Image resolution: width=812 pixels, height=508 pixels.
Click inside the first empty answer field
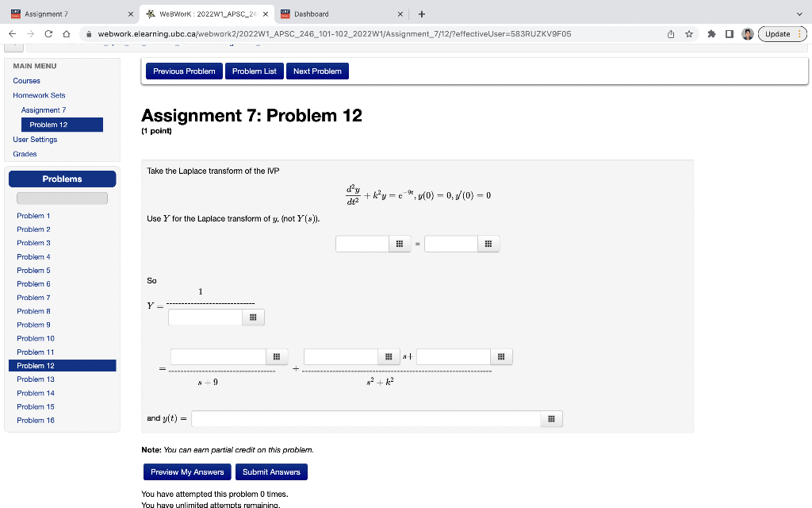[362, 244]
